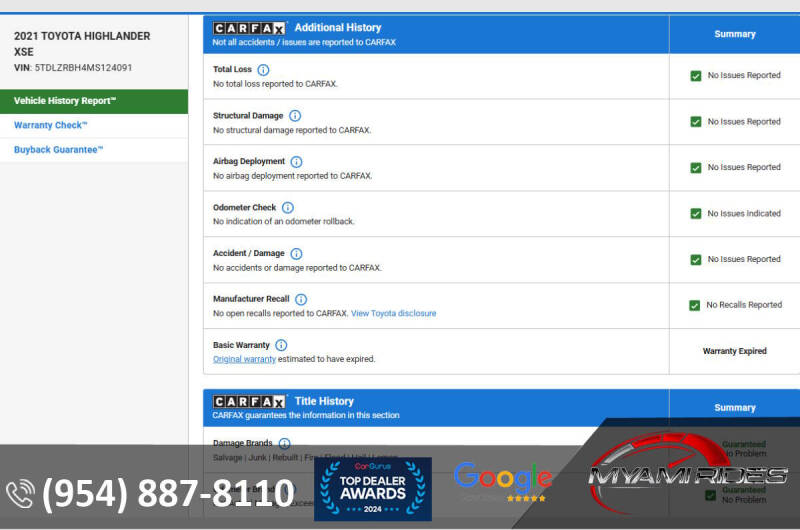
Task: Click the CARFAX logo in Additional History header
Action: click(x=249, y=28)
